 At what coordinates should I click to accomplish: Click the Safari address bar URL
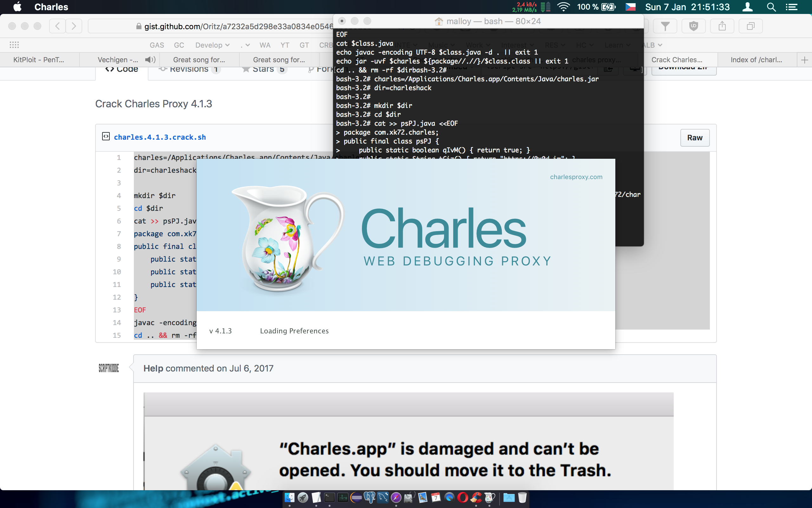[238, 26]
